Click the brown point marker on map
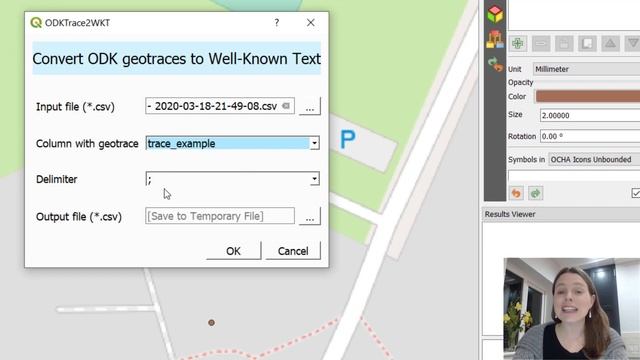Image resolution: width=640 pixels, height=360 pixels. click(x=211, y=322)
